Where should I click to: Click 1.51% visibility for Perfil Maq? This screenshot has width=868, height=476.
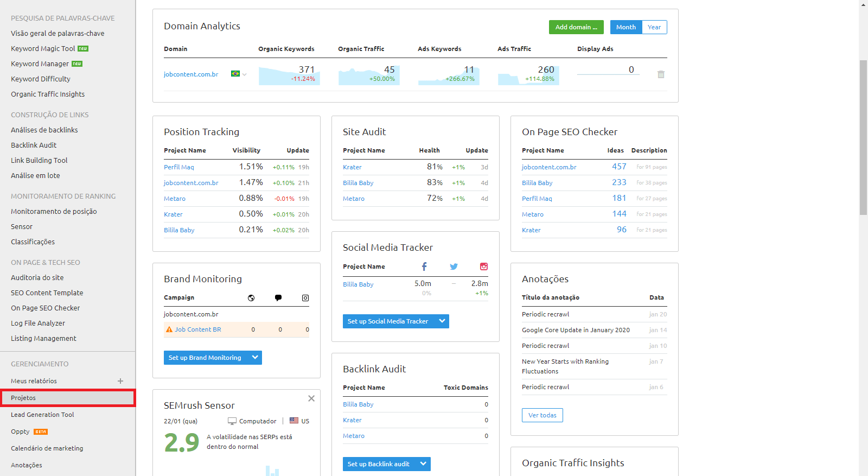[251, 167]
